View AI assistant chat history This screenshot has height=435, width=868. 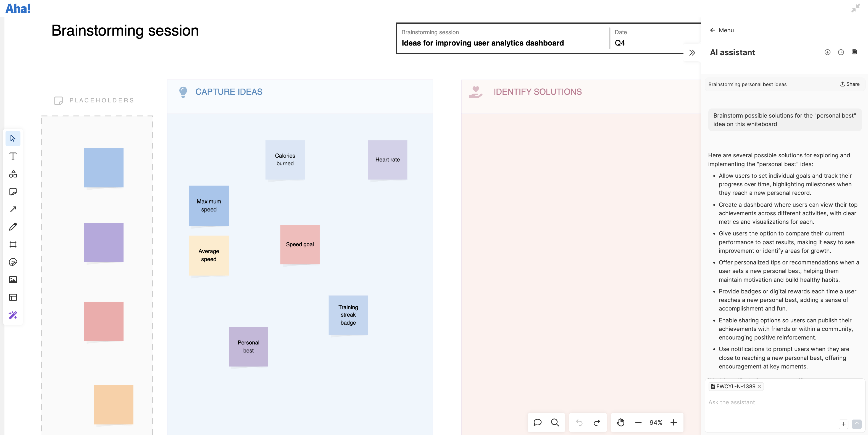pyautogui.click(x=840, y=52)
